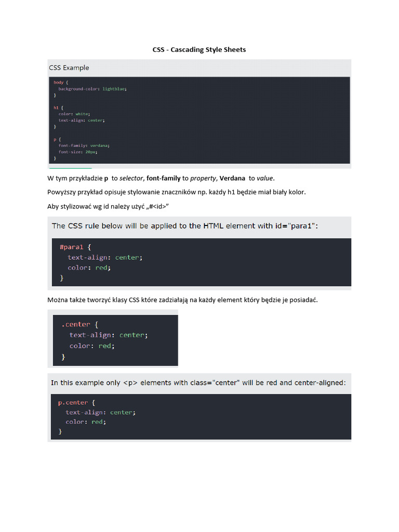Click the .center selector in code image
The height and width of the screenshot is (532, 399).
76,324
